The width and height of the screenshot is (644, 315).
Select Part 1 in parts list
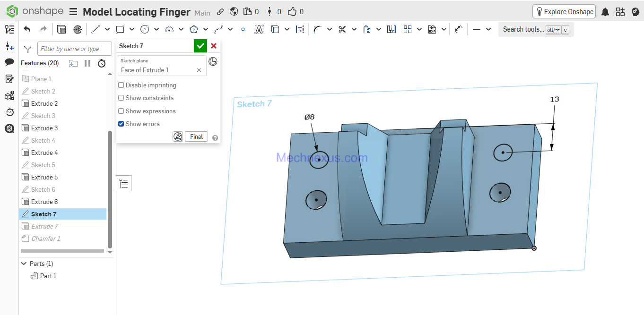point(48,276)
